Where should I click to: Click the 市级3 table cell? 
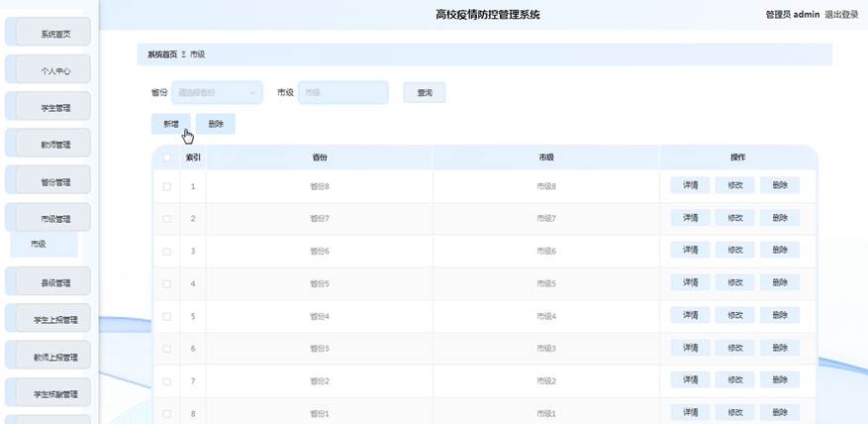click(x=545, y=349)
